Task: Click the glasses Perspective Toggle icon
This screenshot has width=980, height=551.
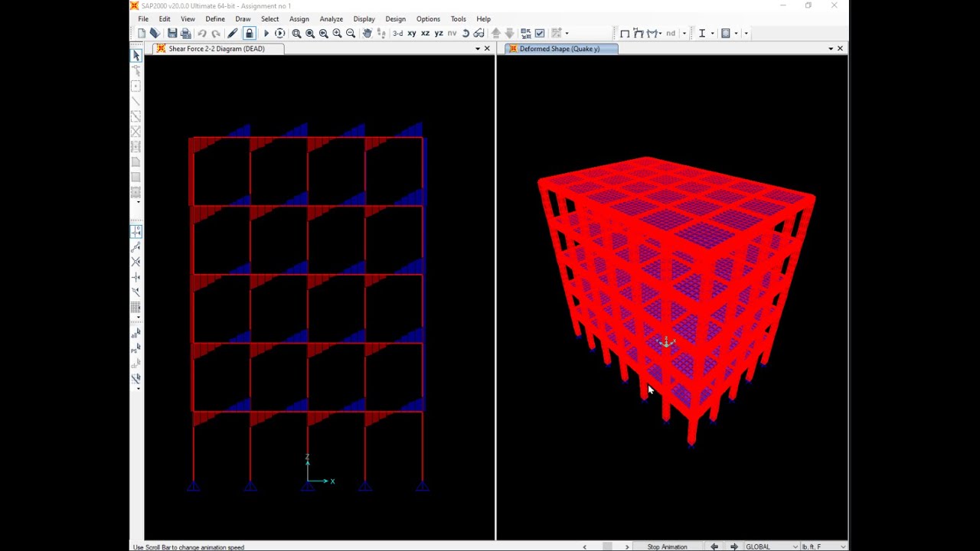Action: [x=479, y=33]
